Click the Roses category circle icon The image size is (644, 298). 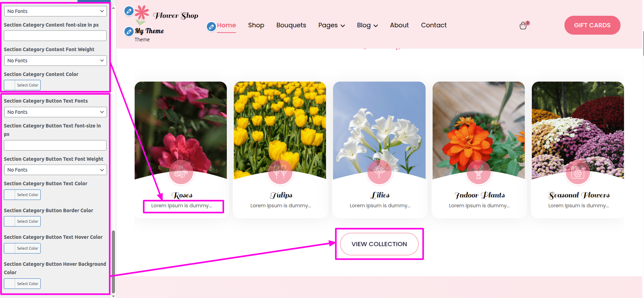[x=181, y=172]
